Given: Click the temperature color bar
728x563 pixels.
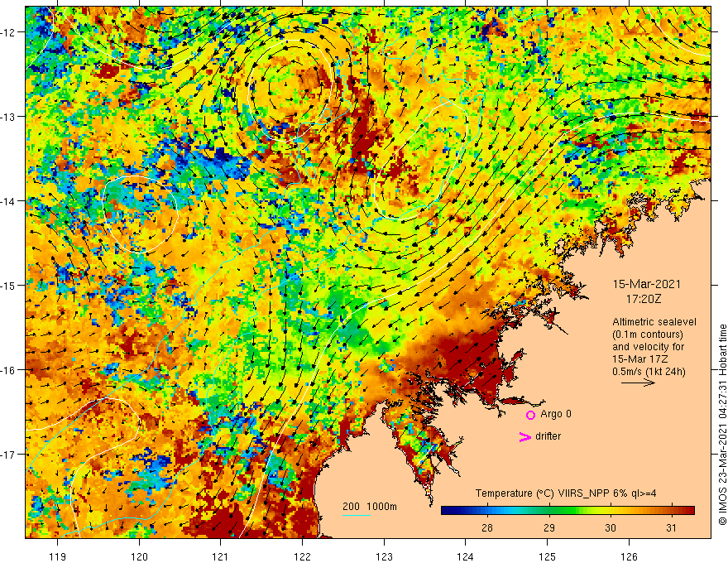Looking at the screenshot, I should tap(568, 511).
